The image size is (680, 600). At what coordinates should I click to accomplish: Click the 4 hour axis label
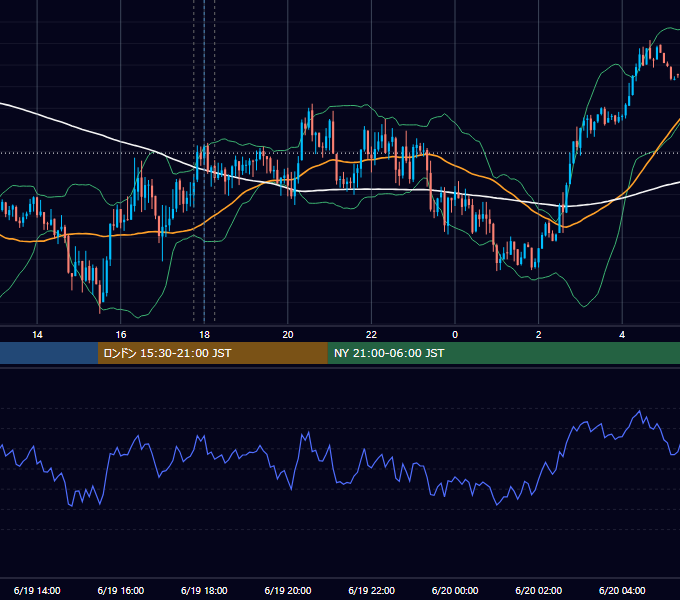[622, 335]
